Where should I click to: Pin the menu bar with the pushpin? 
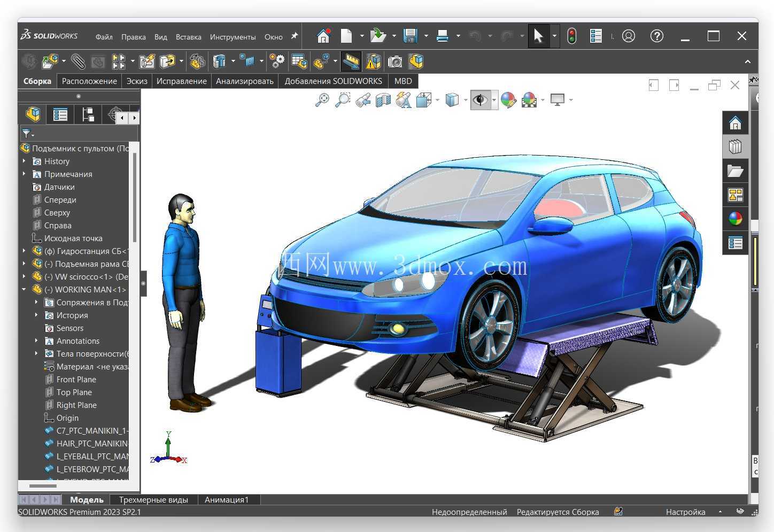click(x=294, y=36)
